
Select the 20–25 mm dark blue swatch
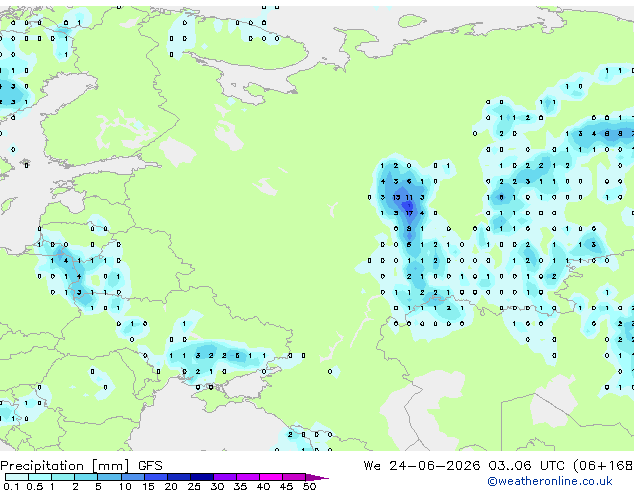pyautogui.click(x=178, y=477)
